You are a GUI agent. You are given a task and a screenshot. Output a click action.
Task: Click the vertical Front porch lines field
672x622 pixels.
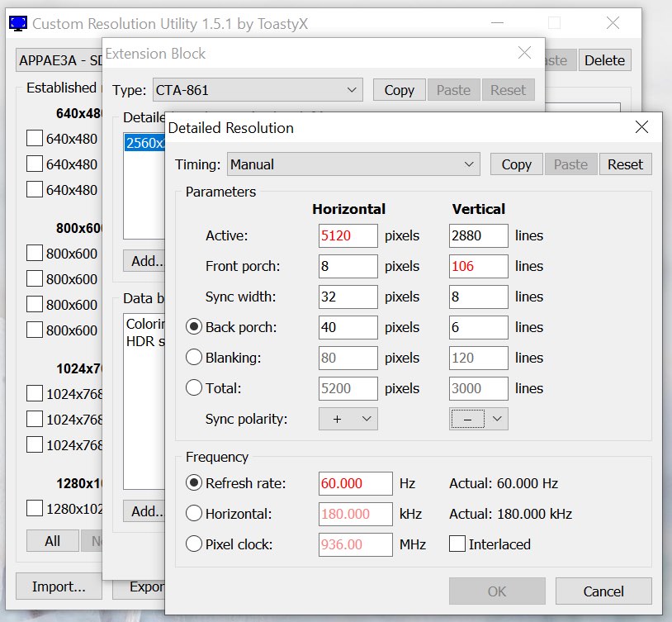(479, 266)
